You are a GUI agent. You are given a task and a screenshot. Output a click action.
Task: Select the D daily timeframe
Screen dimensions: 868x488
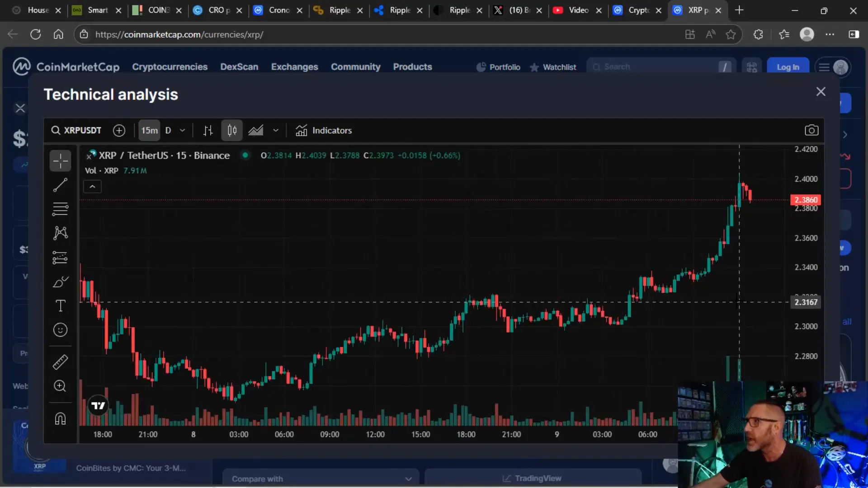[x=168, y=131]
